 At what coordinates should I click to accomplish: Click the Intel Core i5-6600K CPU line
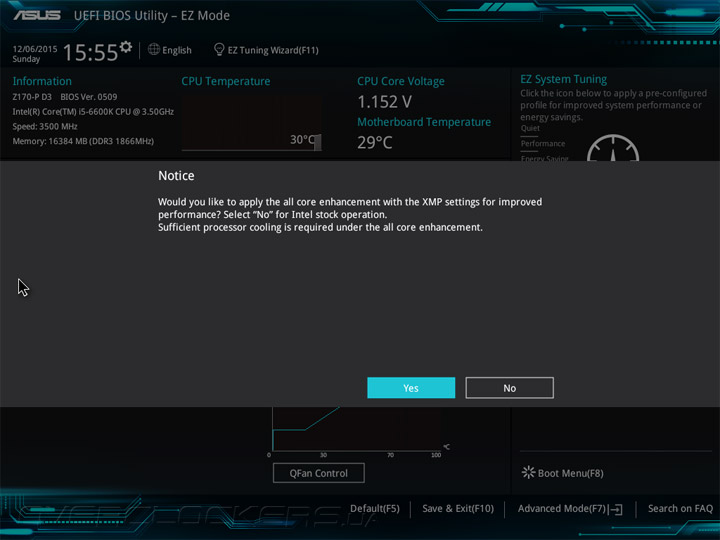93,112
